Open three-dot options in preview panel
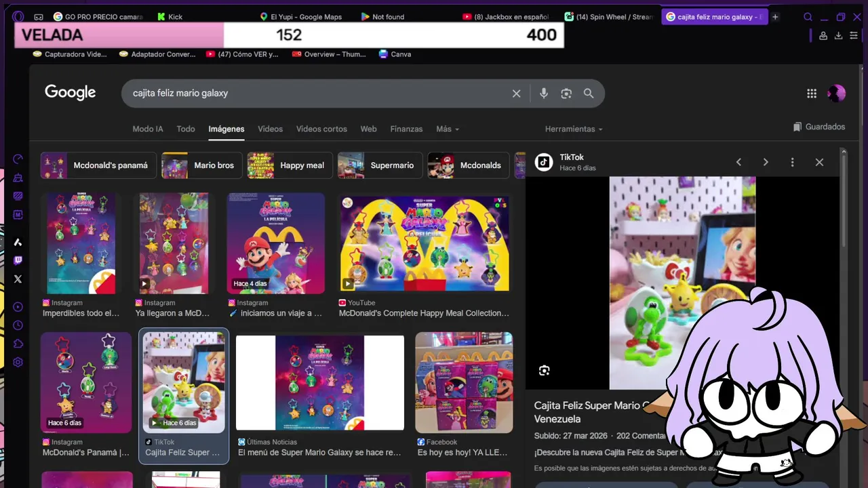868x488 pixels. coord(792,162)
